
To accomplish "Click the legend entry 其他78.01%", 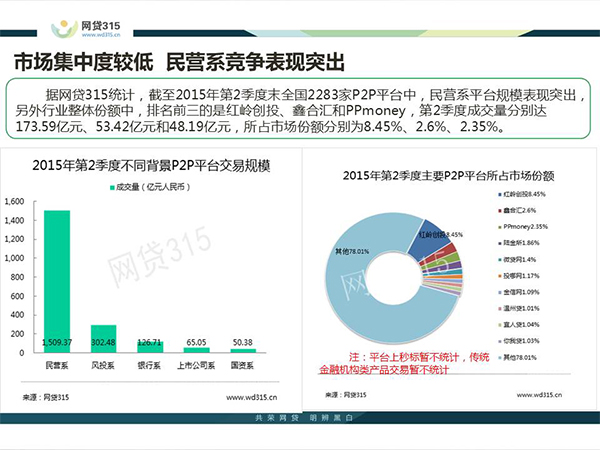I will 517,357.
